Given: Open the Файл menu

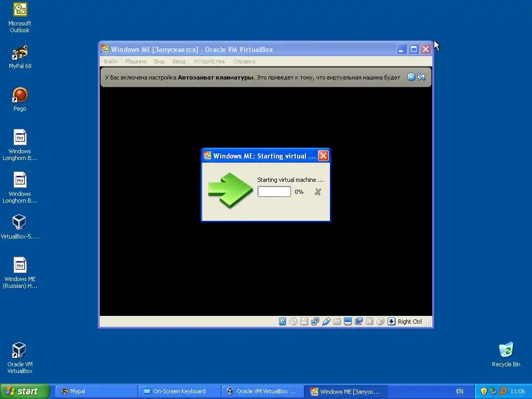Looking at the screenshot, I should point(110,61).
